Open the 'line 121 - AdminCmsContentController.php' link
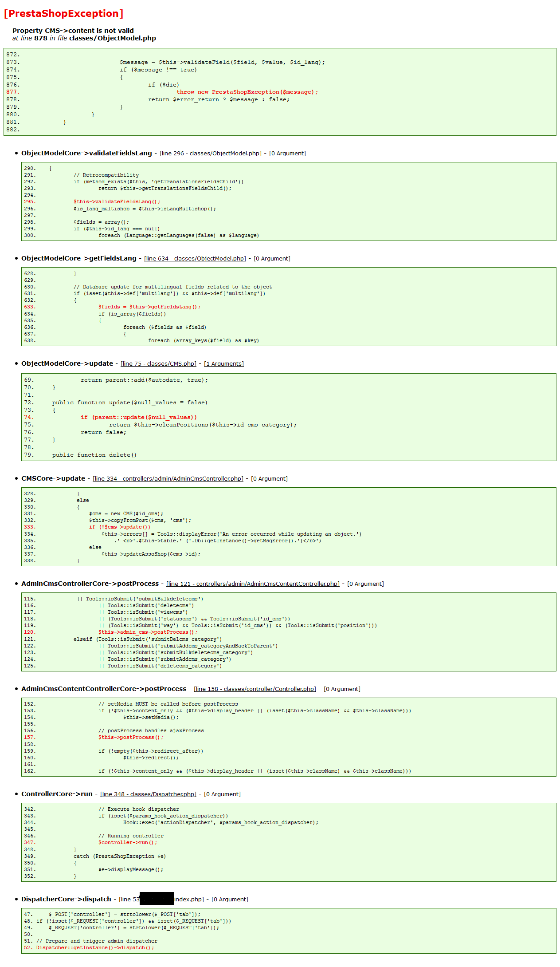560x967 pixels. click(x=253, y=584)
